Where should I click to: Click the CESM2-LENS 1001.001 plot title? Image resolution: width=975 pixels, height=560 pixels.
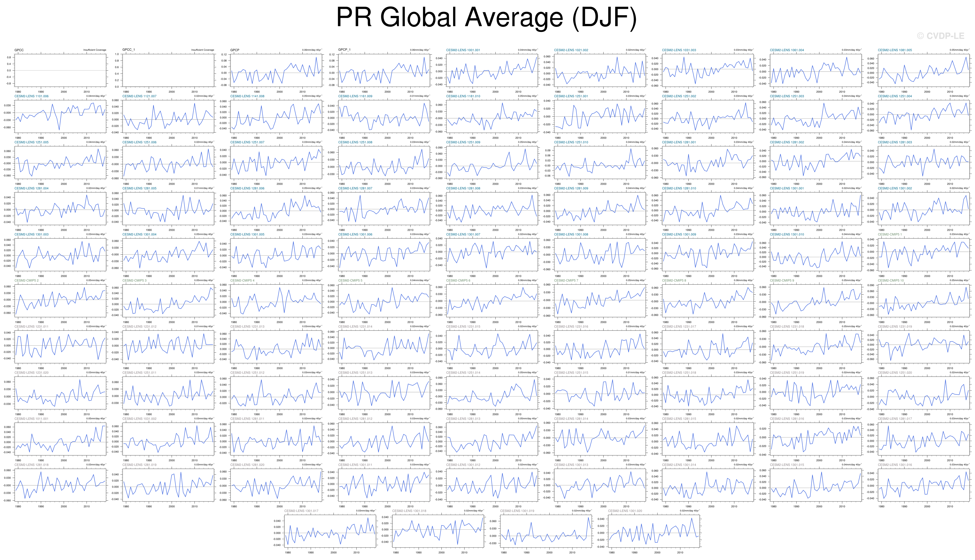pyautogui.click(x=463, y=50)
